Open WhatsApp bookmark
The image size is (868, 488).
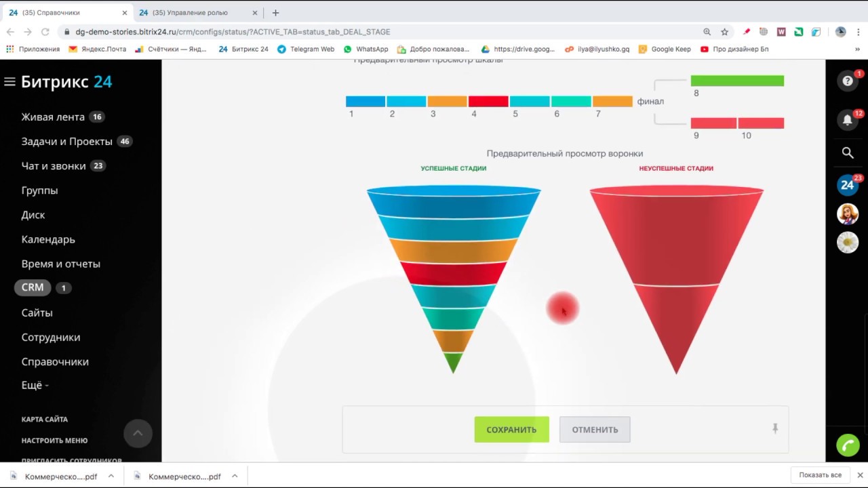366,49
